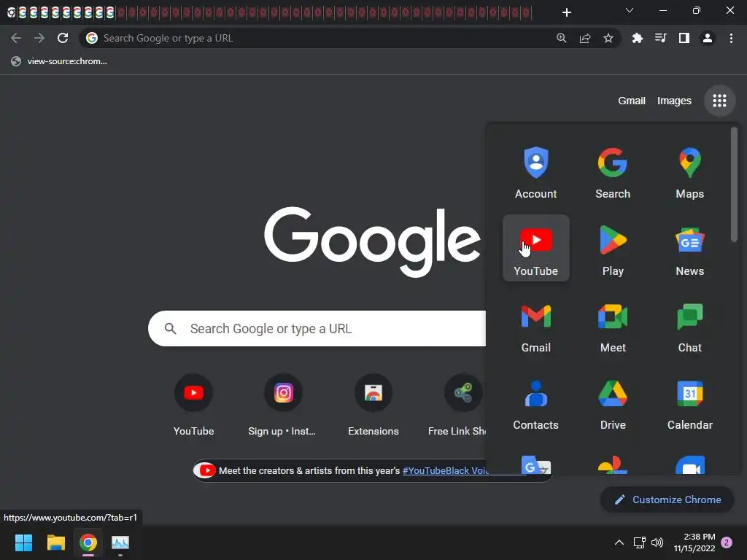Open the view-source:chrom... bookmark
The height and width of the screenshot is (560, 747).
pyautogui.click(x=59, y=61)
